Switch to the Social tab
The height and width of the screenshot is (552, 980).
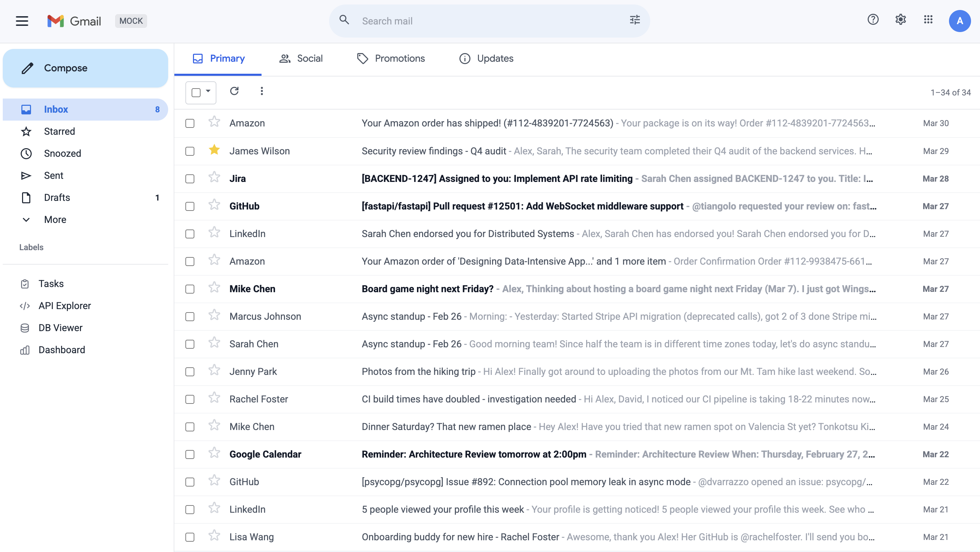click(300, 58)
